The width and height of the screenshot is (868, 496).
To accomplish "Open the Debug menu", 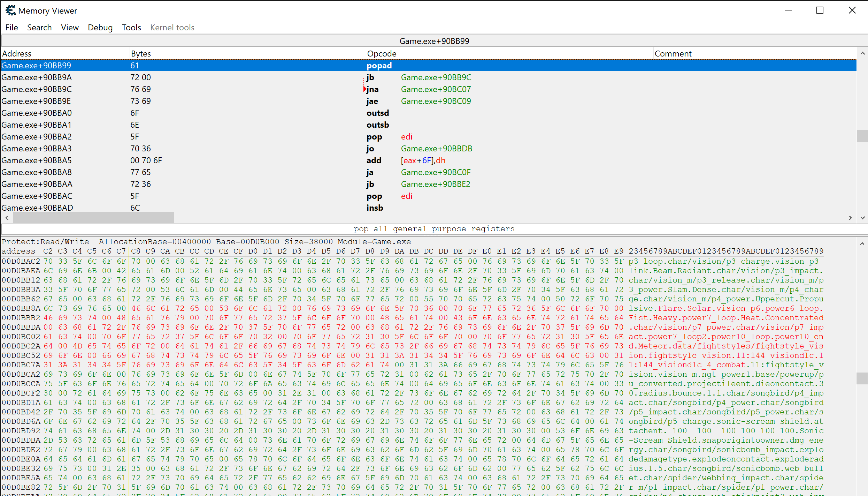I will click(100, 28).
